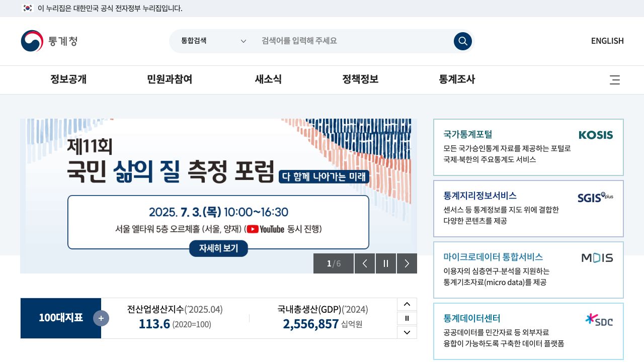Show the previous banner slide
644x362 pixels.
[x=365, y=263]
